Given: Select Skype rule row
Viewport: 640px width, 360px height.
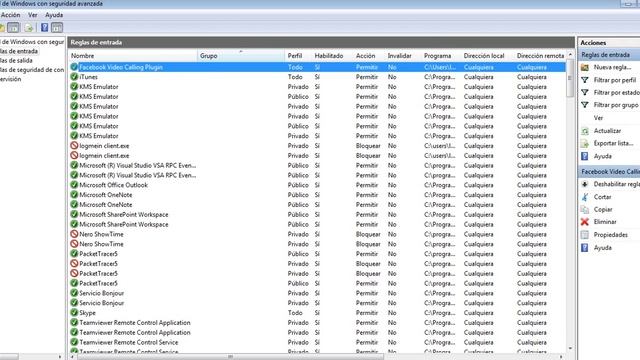Looking at the screenshot, I should click(318, 313).
